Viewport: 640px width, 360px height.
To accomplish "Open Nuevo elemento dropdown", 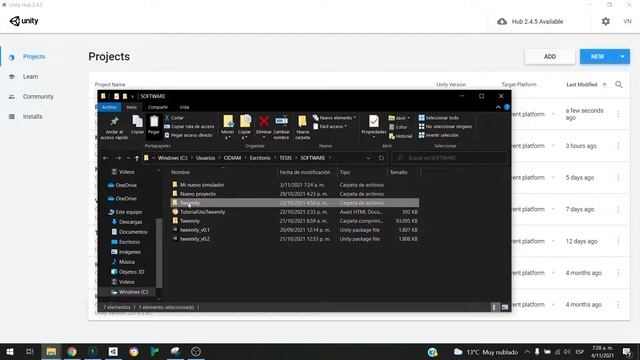I will pos(334,118).
